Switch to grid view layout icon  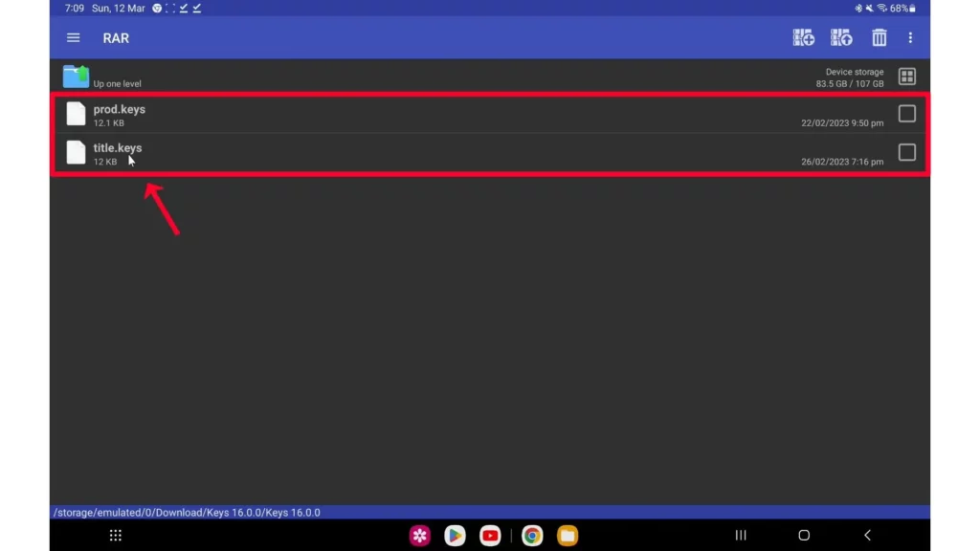[907, 77]
